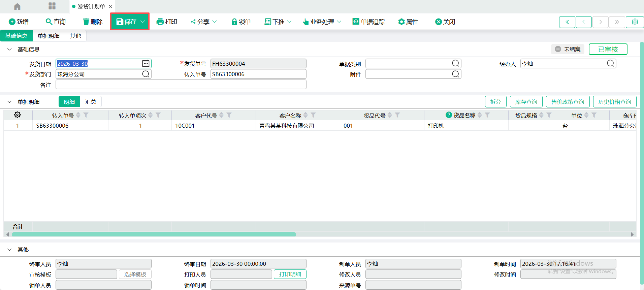Click the 库存查询 button
This screenshot has width=644, height=290.
(x=526, y=102)
